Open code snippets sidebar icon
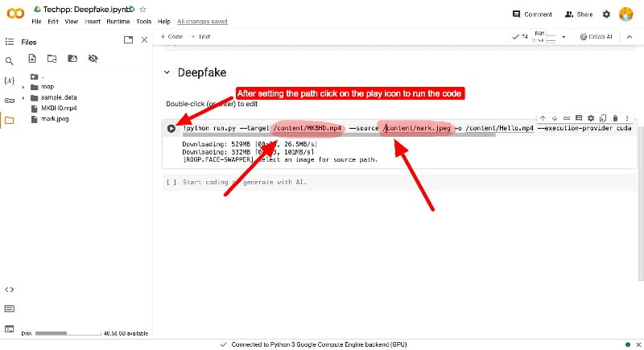Viewport: 644px width, 350px height. (9, 290)
